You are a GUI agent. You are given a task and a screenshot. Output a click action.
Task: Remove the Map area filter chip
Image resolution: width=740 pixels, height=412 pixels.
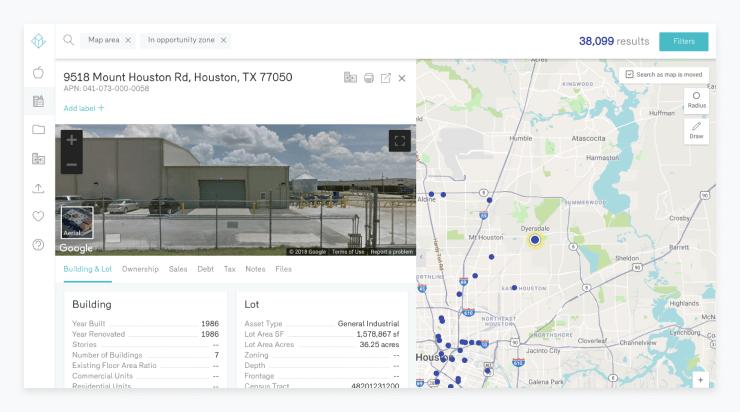pos(128,41)
